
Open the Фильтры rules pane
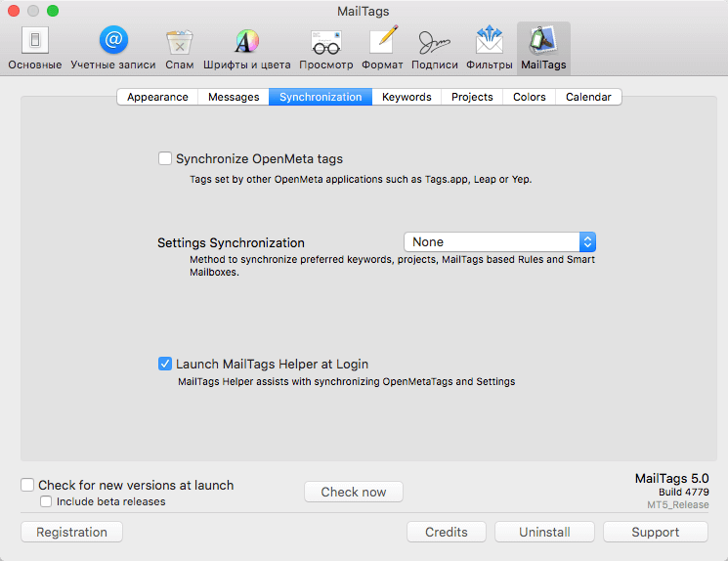(x=490, y=48)
